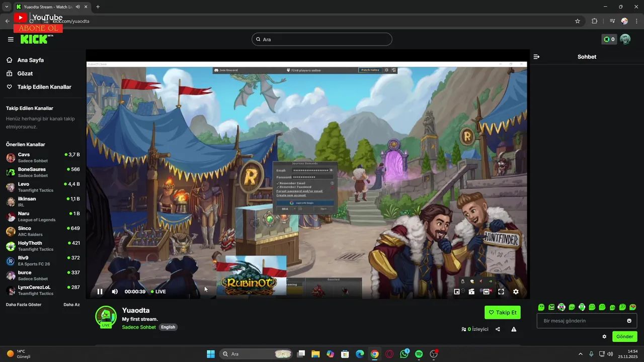Image resolution: width=644 pixels, height=362 pixels.
Task: Open Spotify from the taskbar
Action: pyautogui.click(x=419, y=354)
